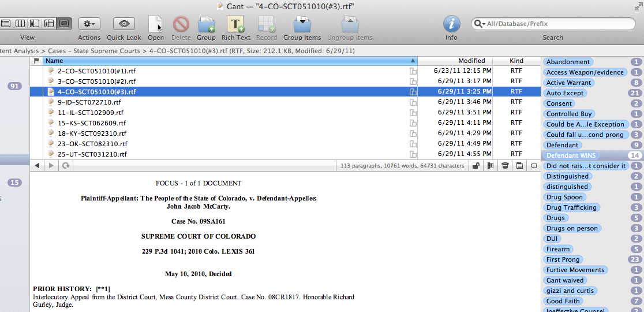Click the Name column sort arrow
Image resolution: width=644 pixels, height=312 pixels.
point(413,61)
